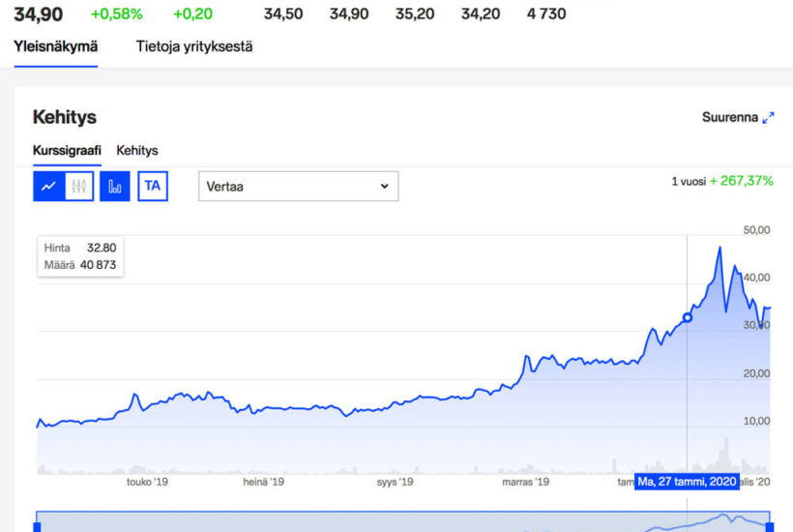Click the 1 vuosi performance label
The height and width of the screenshot is (532, 793).
[x=689, y=182]
